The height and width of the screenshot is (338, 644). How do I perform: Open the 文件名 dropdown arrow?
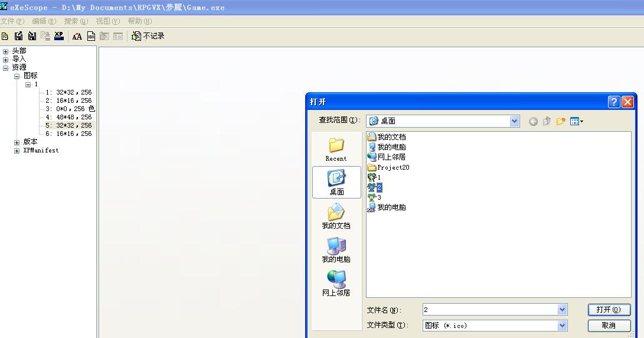tap(563, 310)
